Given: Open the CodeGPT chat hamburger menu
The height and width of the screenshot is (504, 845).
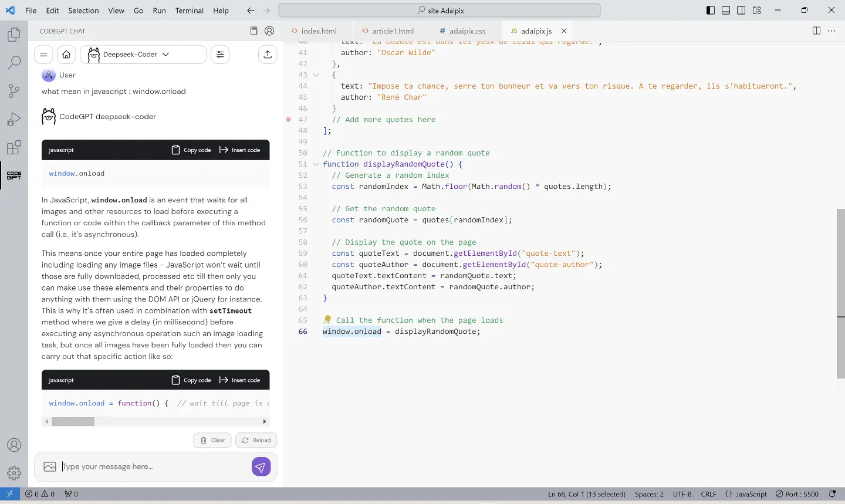Looking at the screenshot, I should pyautogui.click(x=43, y=55).
